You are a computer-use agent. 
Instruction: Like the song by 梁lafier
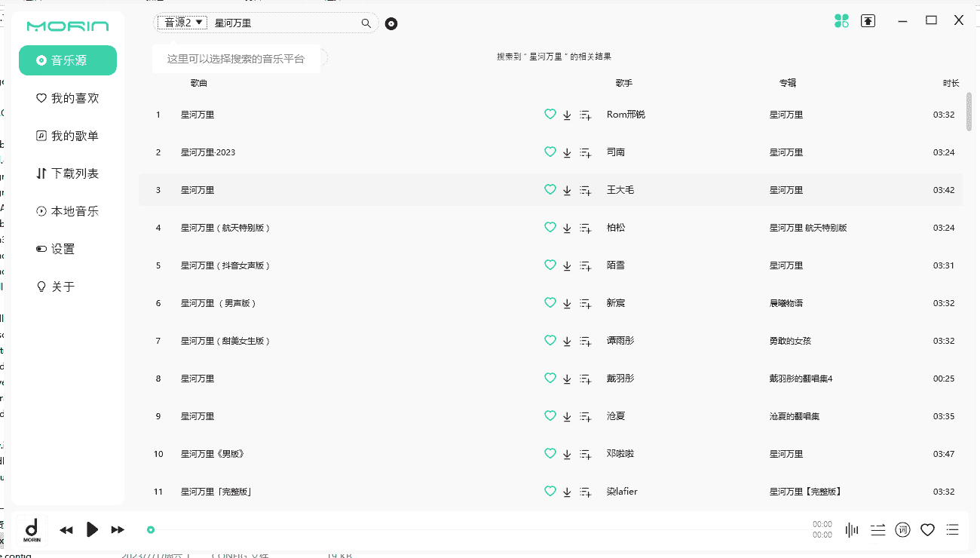point(550,491)
